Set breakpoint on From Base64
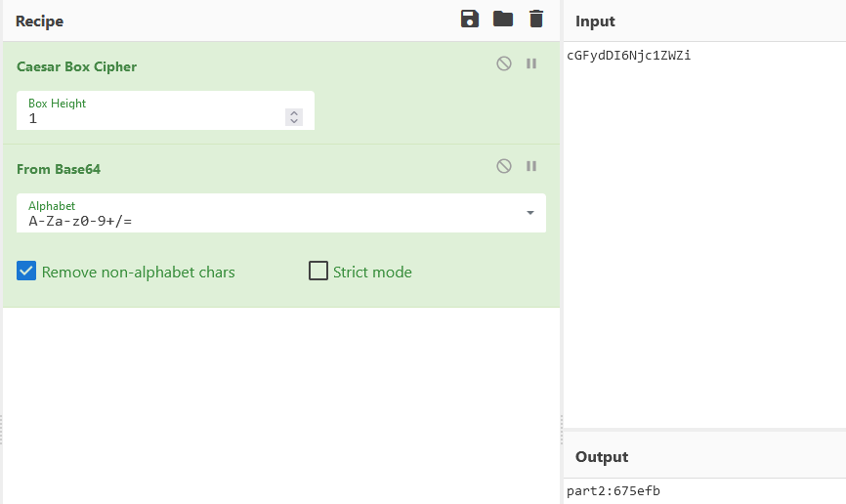 (531, 166)
